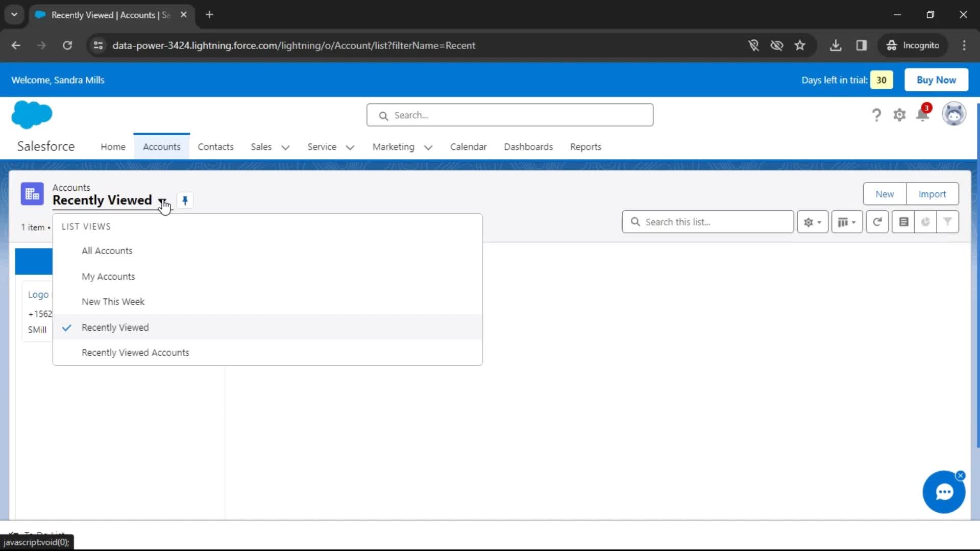Image resolution: width=980 pixels, height=551 pixels.
Task: Expand the Service menu chevron
Action: point(350,147)
